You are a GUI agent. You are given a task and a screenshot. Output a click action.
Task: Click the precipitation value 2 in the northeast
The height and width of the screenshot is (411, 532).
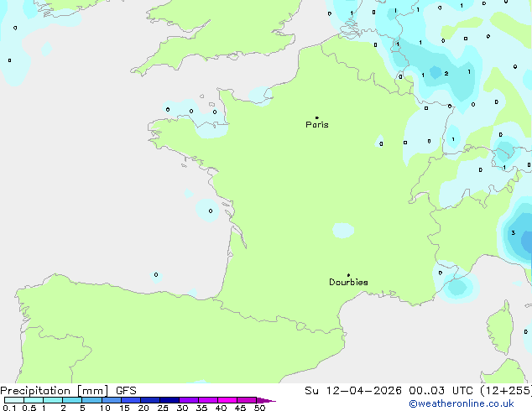(x=446, y=74)
